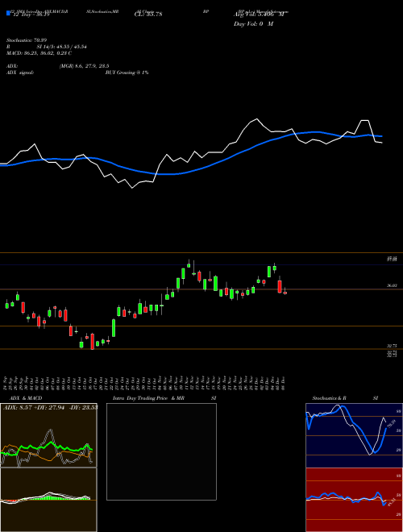Click the blue Stochastics chart panel
The height and width of the screenshot is (532, 403).
tap(354, 435)
